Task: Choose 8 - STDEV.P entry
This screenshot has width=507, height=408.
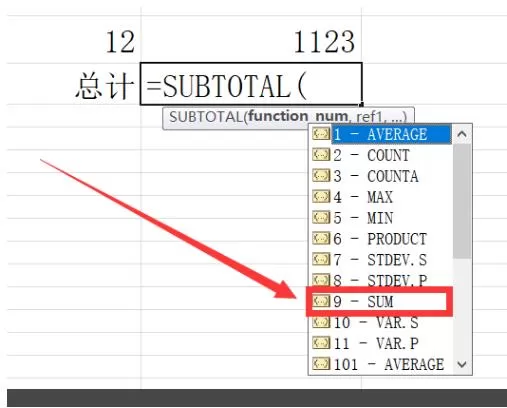Action: click(382, 279)
